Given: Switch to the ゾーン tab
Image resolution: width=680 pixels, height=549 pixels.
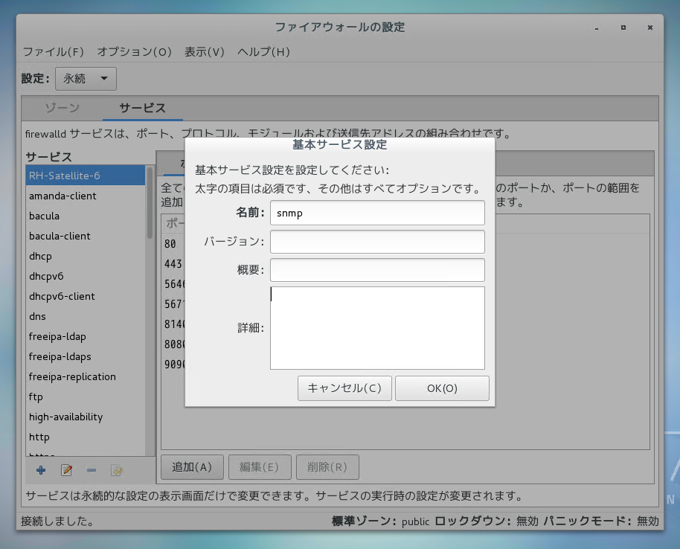Looking at the screenshot, I should (62, 108).
